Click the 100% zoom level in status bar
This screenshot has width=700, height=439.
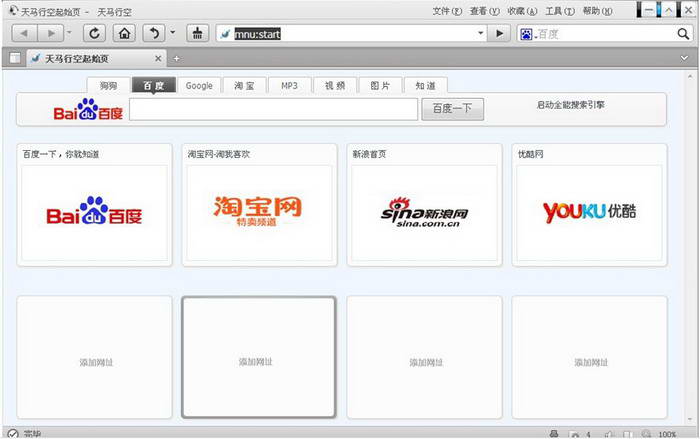click(667, 434)
